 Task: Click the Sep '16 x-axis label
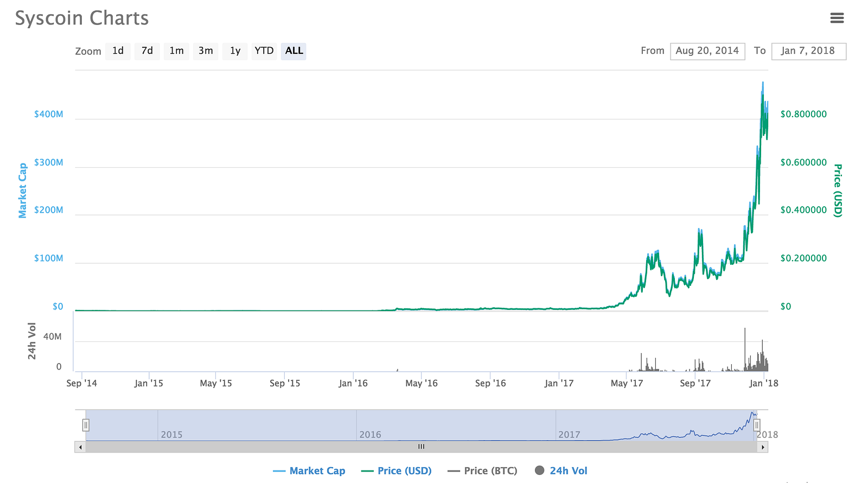coord(490,383)
